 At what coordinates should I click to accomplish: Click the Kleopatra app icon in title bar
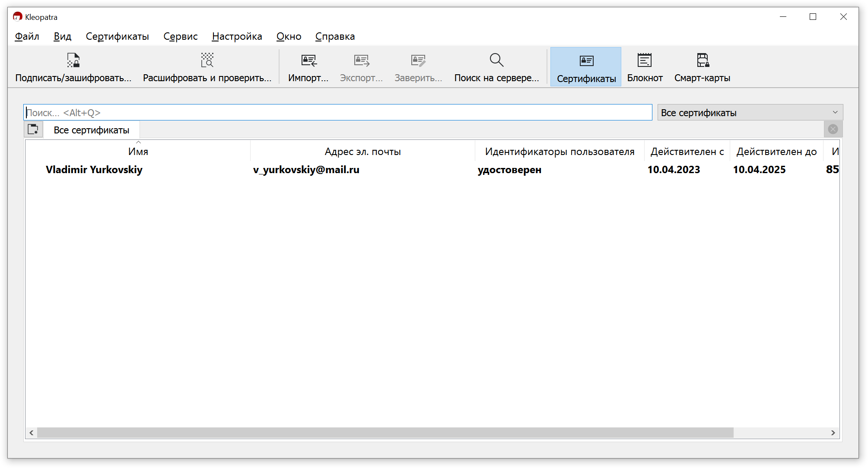pos(17,17)
